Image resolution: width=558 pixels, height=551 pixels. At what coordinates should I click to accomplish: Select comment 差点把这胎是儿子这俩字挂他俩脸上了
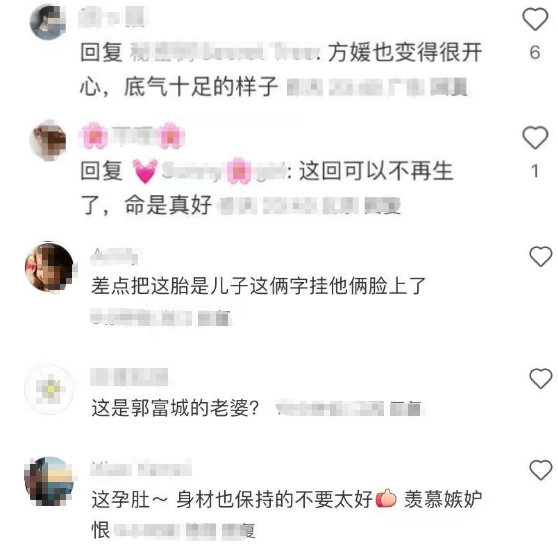pos(258,286)
